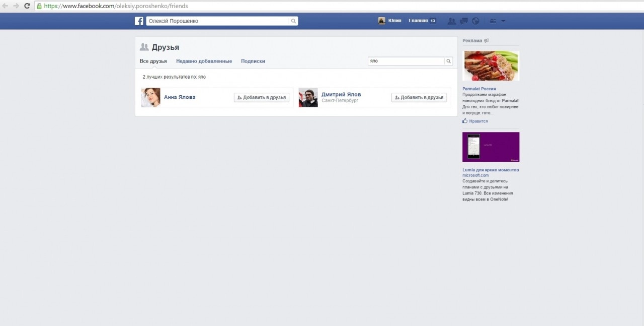This screenshot has width=644, height=326.
Task: Click the magnifier icon in friends search box
Action: click(x=448, y=61)
